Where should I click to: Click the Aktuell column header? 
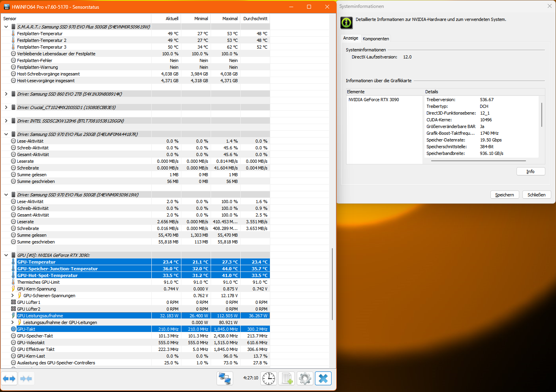tap(166, 19)
